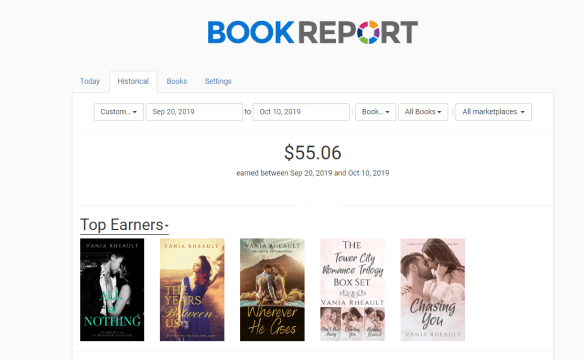Go to the Settings tab
This screenshot has width=584, height=360.
pos(218,81)
